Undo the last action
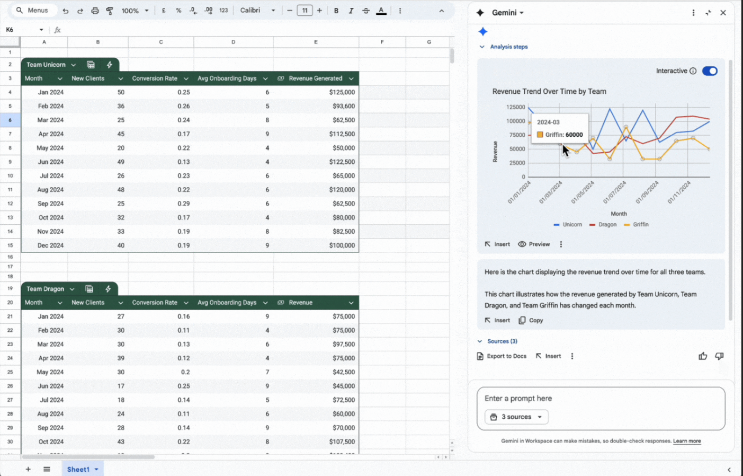 (x=65, y=10)
